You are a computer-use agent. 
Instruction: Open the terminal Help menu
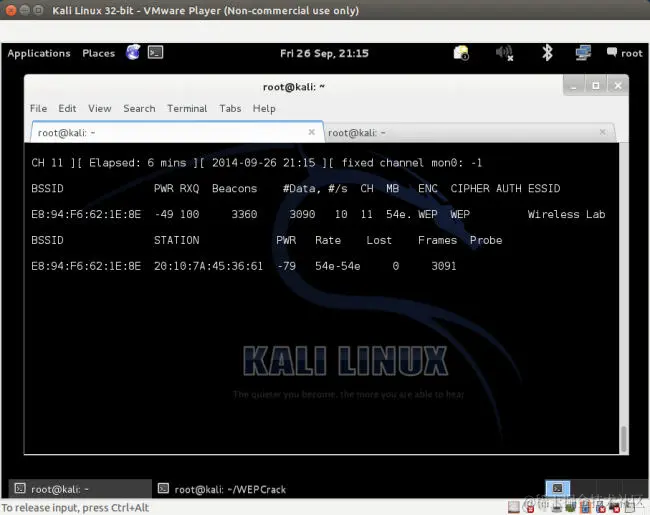click(264, 109)
